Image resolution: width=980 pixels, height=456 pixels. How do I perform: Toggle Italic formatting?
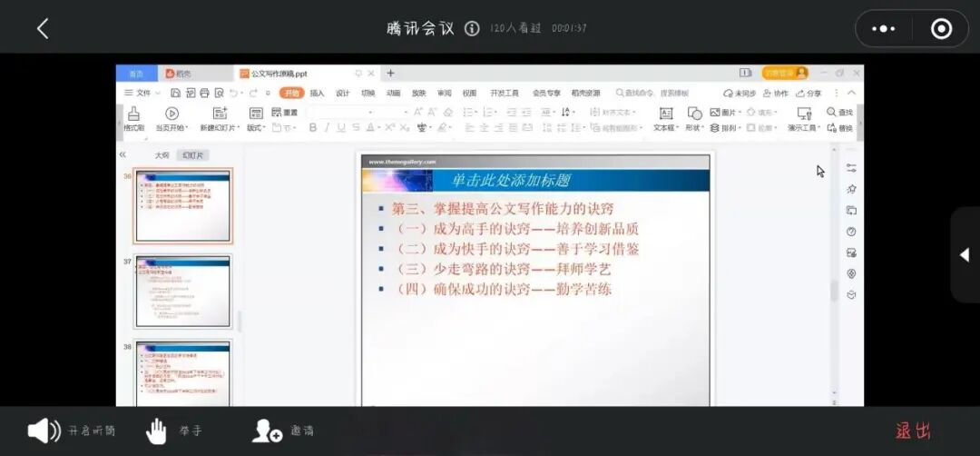coord(328,127)
